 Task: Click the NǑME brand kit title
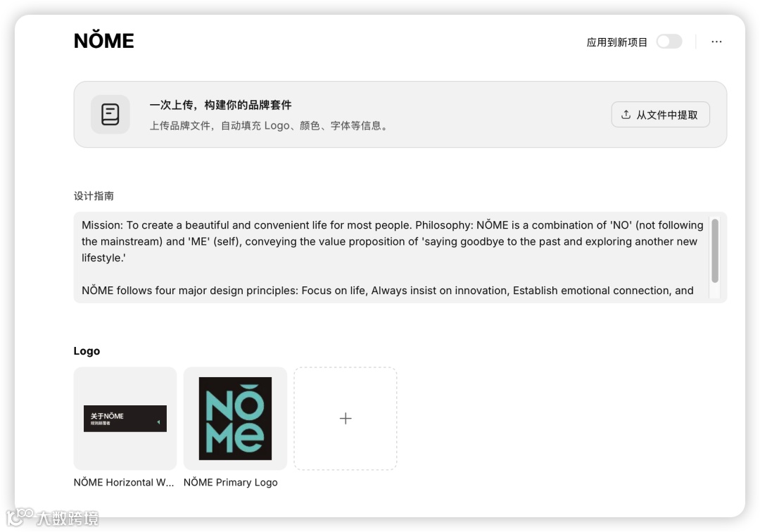coord(103,41)
